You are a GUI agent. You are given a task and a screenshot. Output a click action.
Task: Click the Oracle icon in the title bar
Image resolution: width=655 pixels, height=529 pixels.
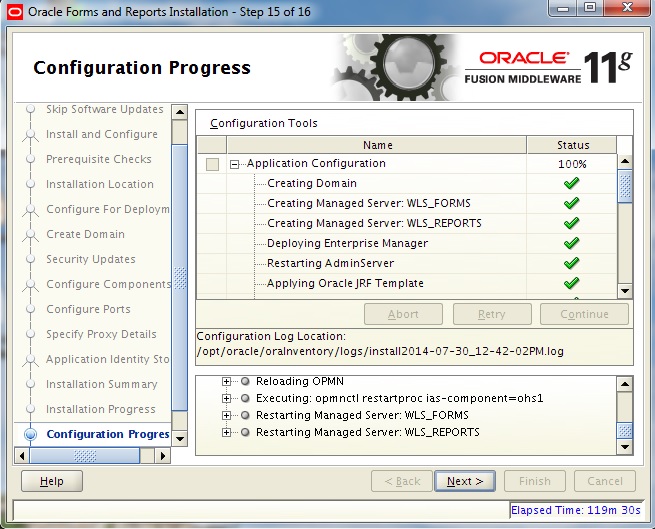[14, 12]
